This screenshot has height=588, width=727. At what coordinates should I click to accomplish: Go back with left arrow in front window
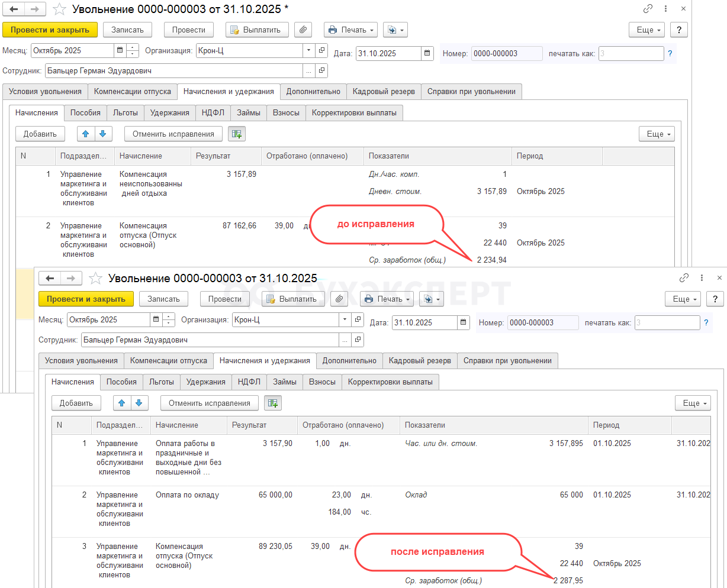click(50, 278)
